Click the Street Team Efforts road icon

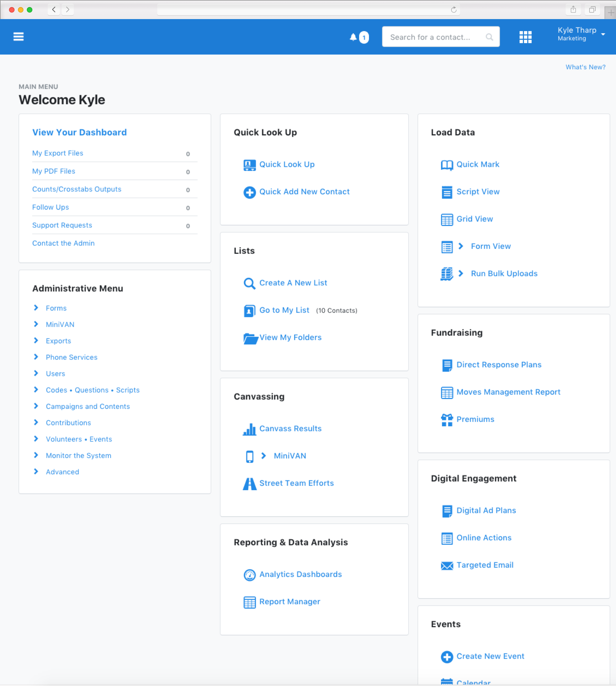(249, 484)
